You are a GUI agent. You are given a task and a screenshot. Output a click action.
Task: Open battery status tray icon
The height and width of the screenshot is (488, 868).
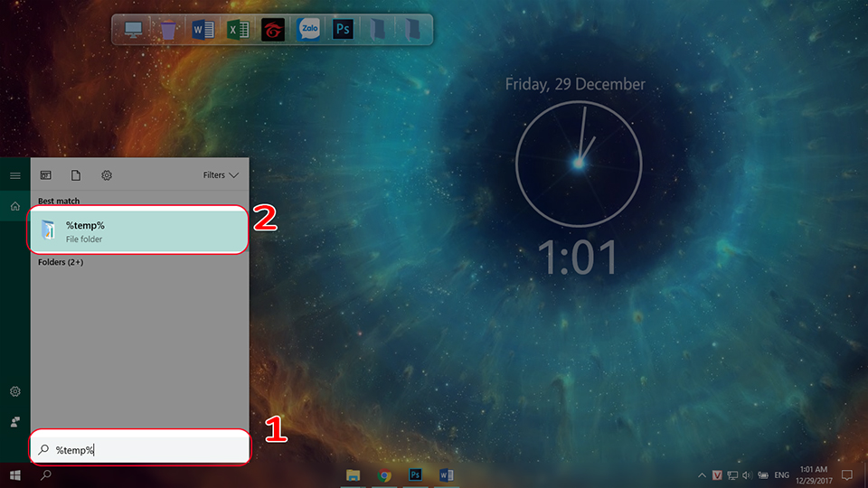click(x=763, y=475)
